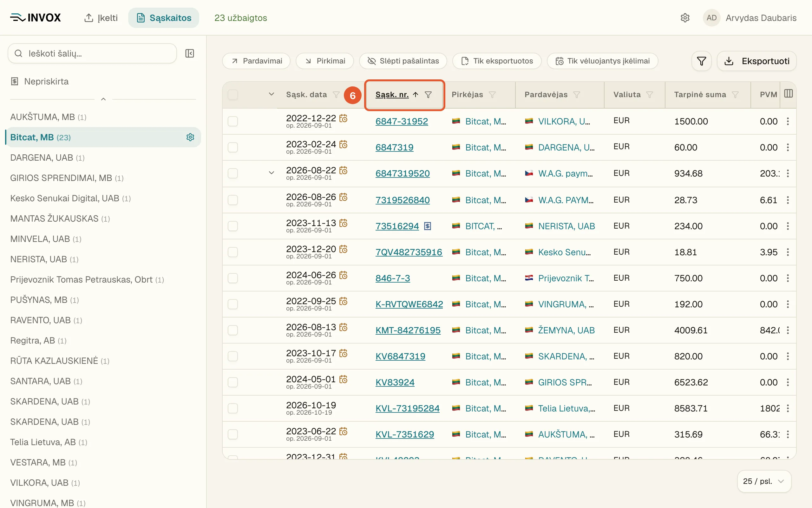Open row menu for invoice 7319526840
The width and height of the screenshot is (812, 508).
(x=788, y=200)
